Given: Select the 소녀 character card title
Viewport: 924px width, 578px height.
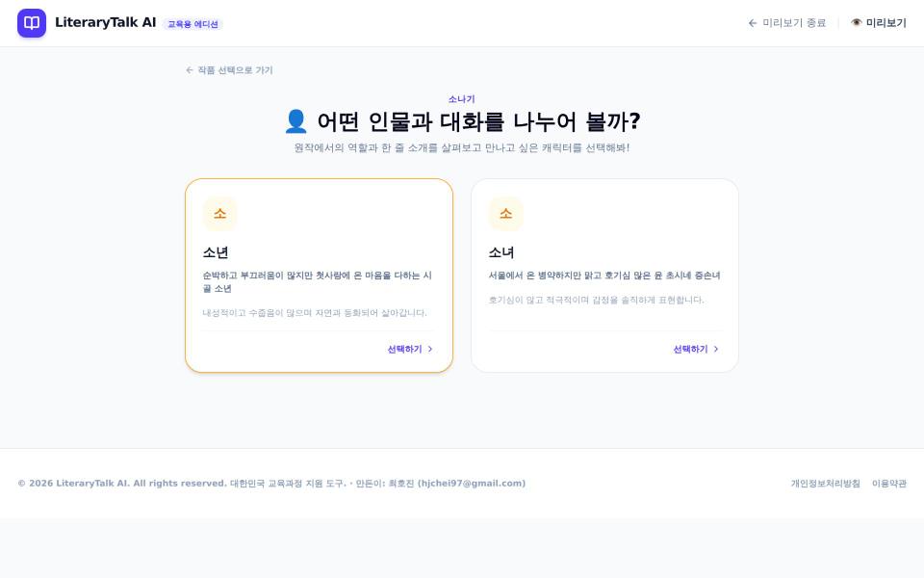Looking at the screenshot, I should 501,252.
